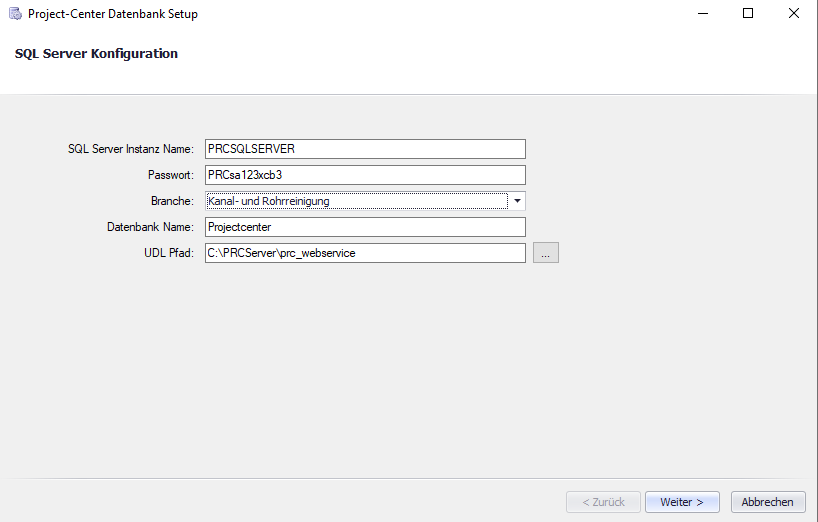Click the Weiter button
Screen dimensions: 818x522
click(x=682, y=502)
